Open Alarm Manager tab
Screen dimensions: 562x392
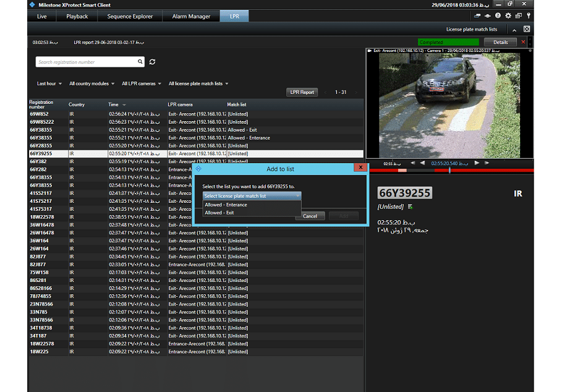[191, 17]
